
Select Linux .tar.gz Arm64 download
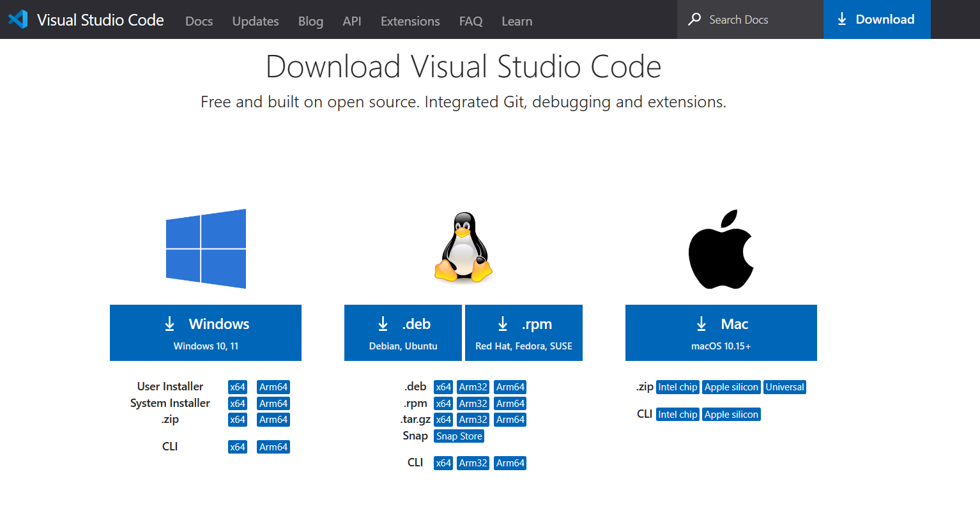pyautogui.click(x=510, y=420)
